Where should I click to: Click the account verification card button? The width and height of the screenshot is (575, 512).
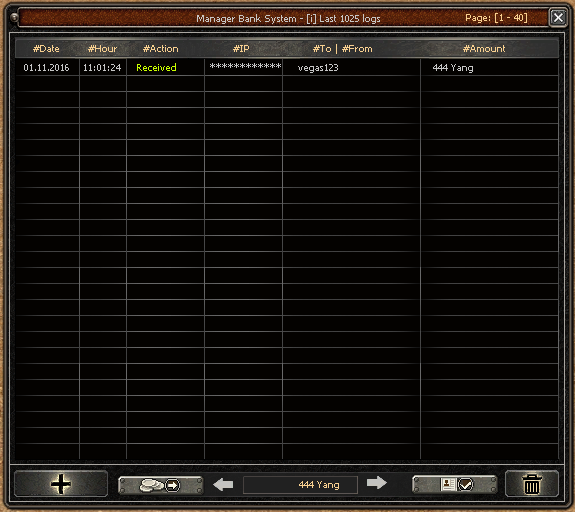pyautogui.click(x=455, y=484)
